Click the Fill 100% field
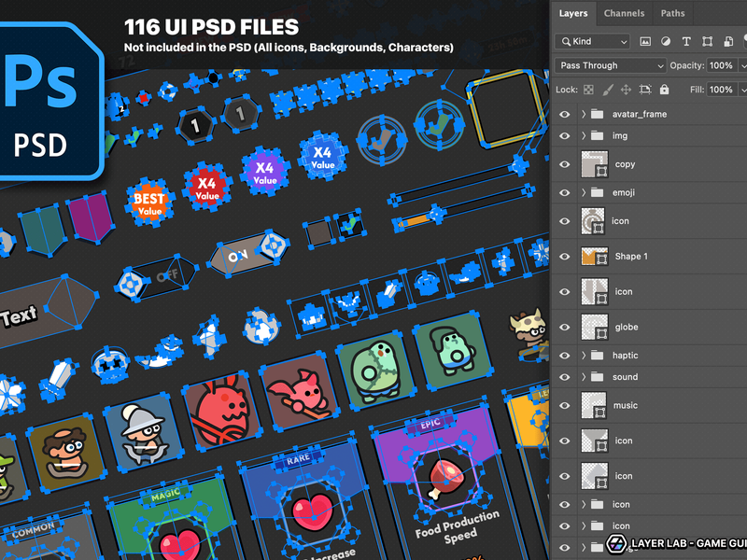The height and width of the screenshot is (560, 747). click(722, 90)
